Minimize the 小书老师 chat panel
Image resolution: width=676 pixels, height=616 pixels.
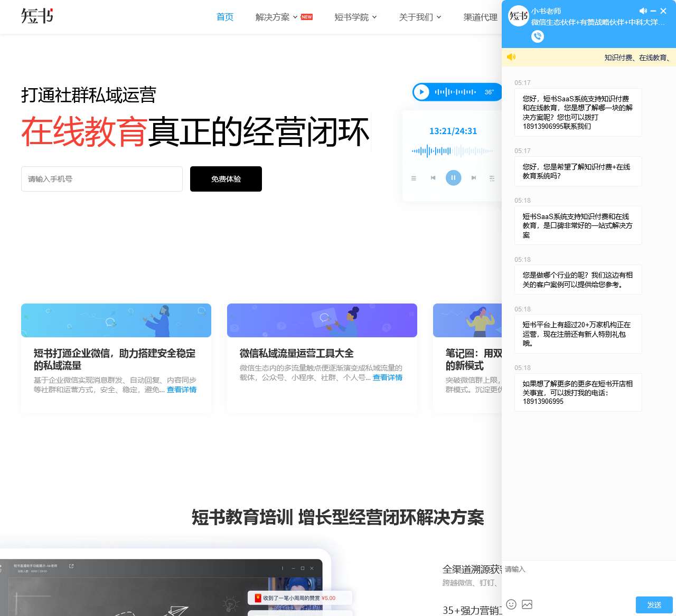653,11
